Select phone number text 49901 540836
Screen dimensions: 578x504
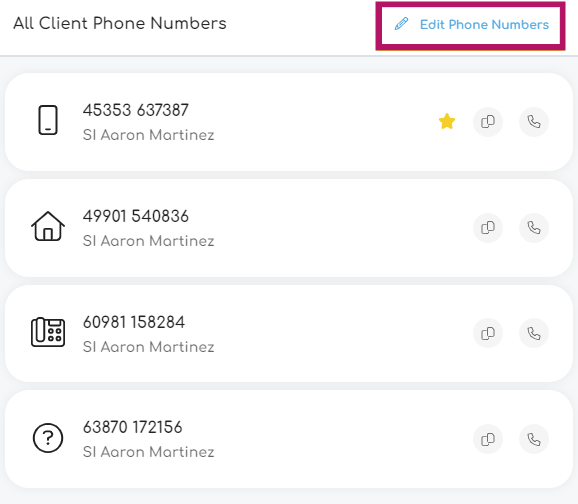click(x=136, y=216)
